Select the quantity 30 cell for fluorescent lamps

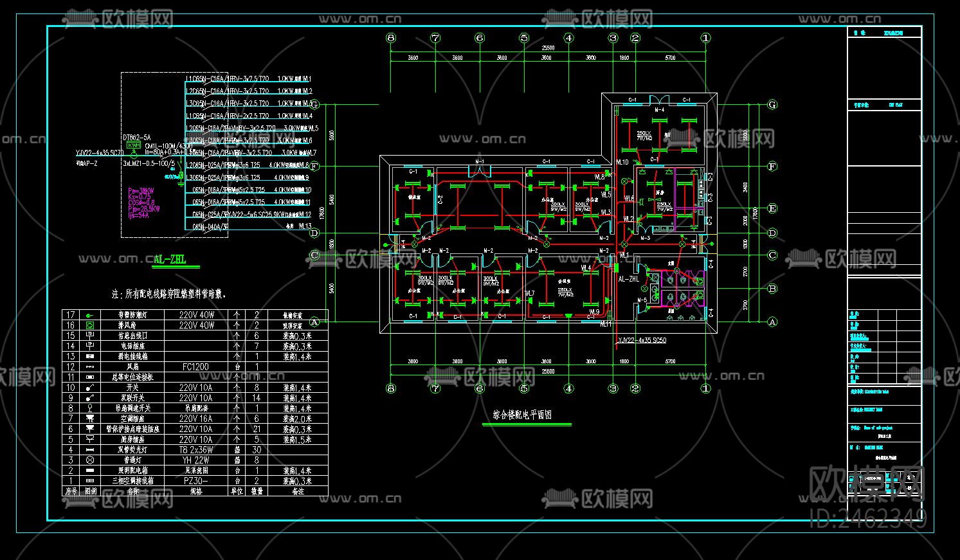tap(257, 449)
